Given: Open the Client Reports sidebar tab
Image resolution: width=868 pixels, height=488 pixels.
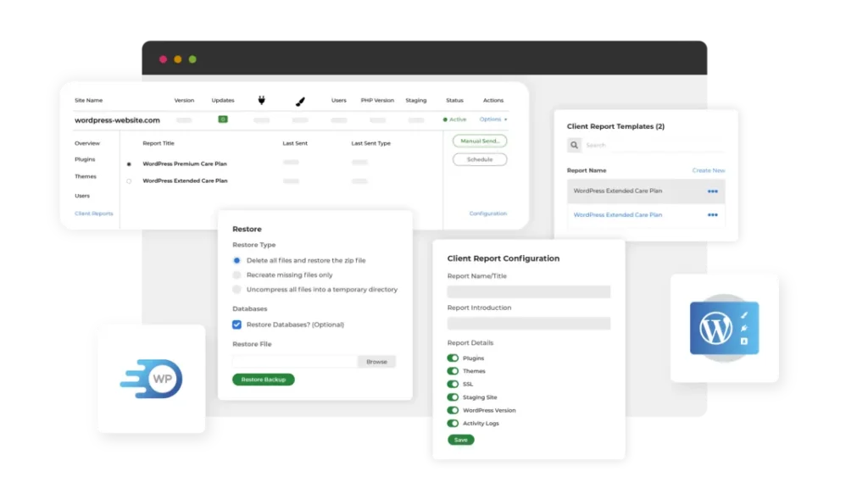Looking at the screenshot, I should click(93, 213).
